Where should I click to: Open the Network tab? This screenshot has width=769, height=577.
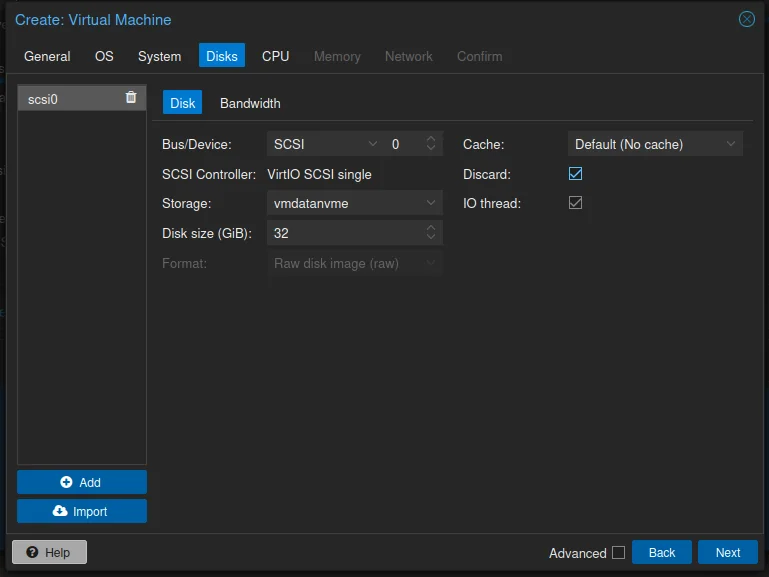[x=409, y=56]
